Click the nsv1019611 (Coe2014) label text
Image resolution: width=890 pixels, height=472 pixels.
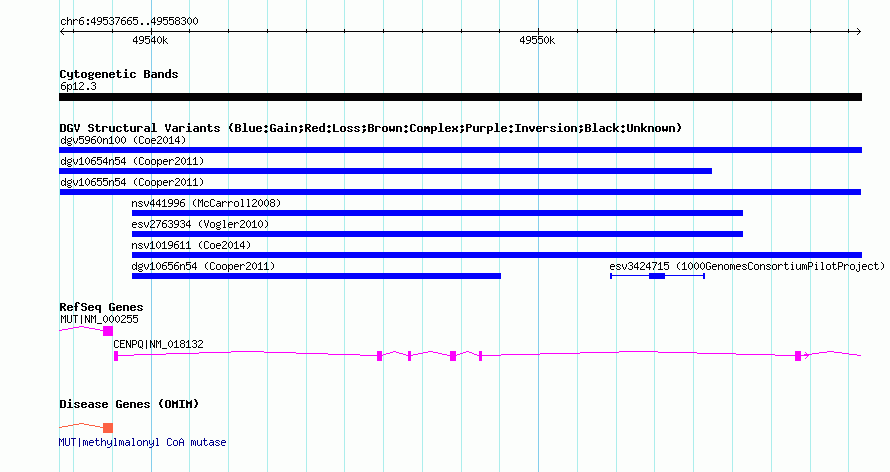click(191, 245)
